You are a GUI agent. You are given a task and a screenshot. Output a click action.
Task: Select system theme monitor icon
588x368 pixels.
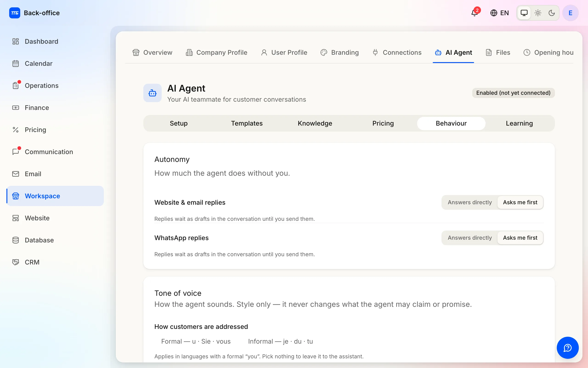524,13
